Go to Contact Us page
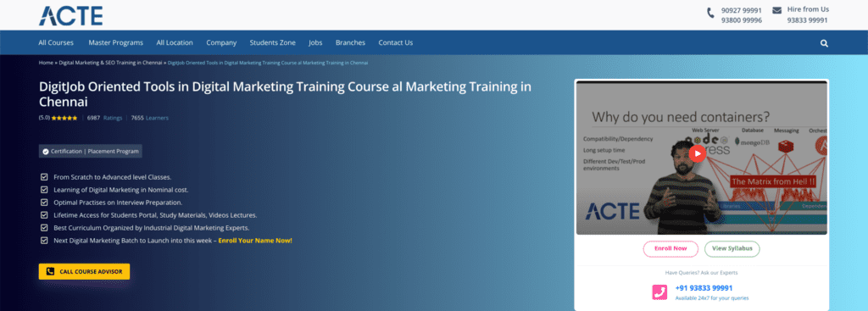This screenshot has height=311, width=868. click(395, 42)
